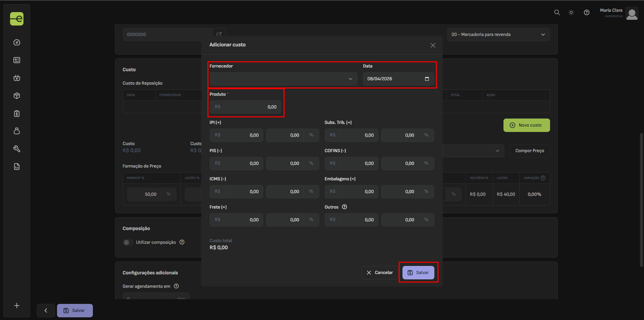644x320 pixels.
Task: Open the dashboard gauge icon in sidebar
Action: click(x=17, y=43)
